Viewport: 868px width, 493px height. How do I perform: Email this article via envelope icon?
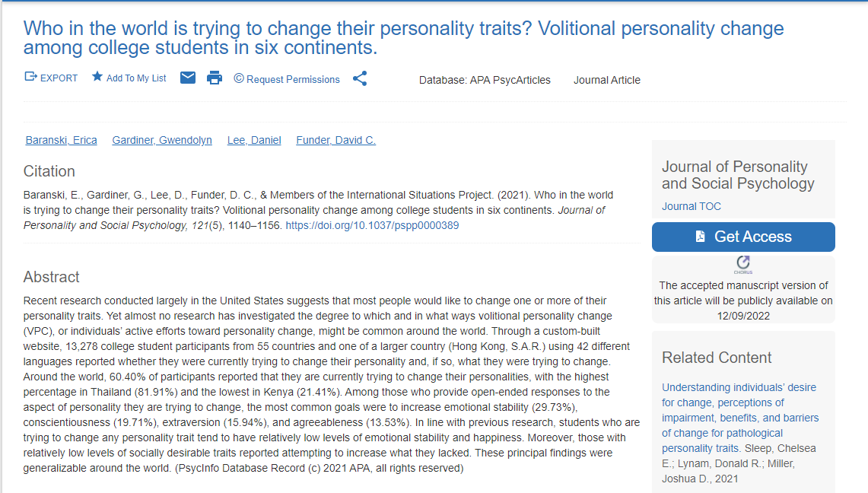[188, 78]
